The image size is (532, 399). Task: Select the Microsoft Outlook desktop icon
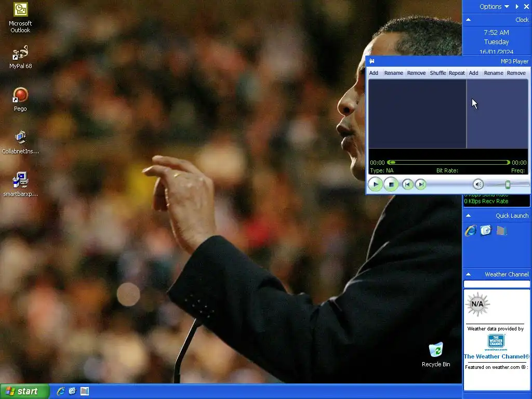[20, 18]
